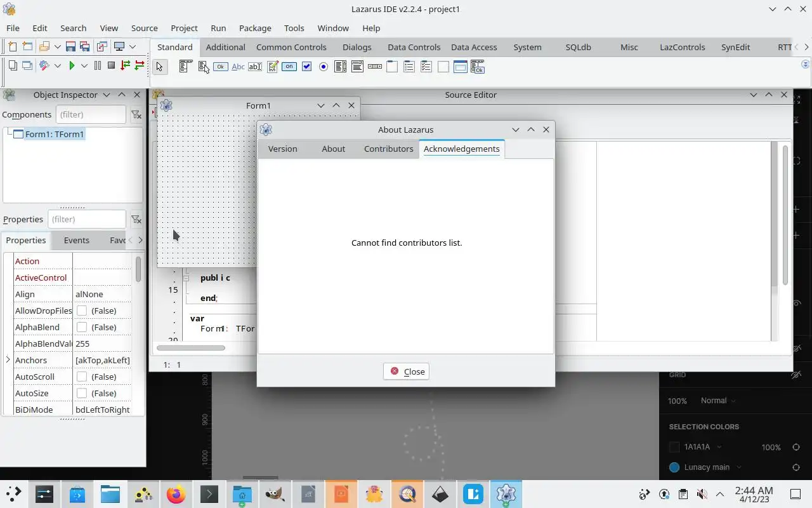Toggle the AutoScroll checkbox
Image resolution: width=812 pixels, height=508 pixels.
82,377
